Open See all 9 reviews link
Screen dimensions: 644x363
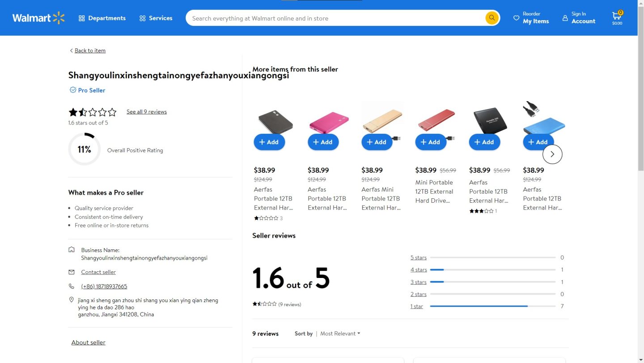click(146, 112)
